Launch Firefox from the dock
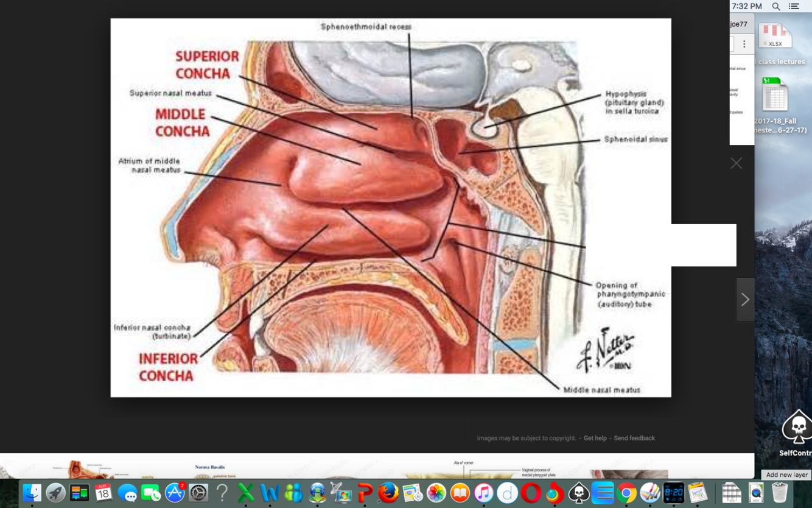Image resolution: width=812 pixels, height=508 pixels. pos(388,492)
